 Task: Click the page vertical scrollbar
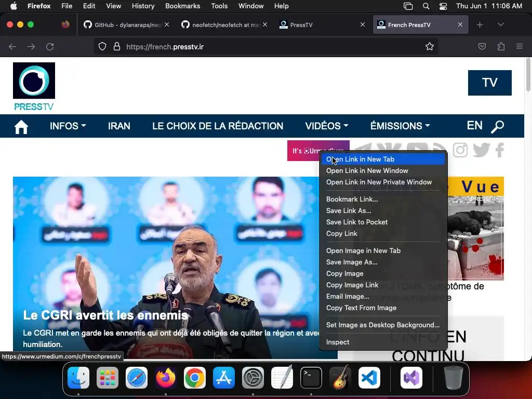pos(528,75)
